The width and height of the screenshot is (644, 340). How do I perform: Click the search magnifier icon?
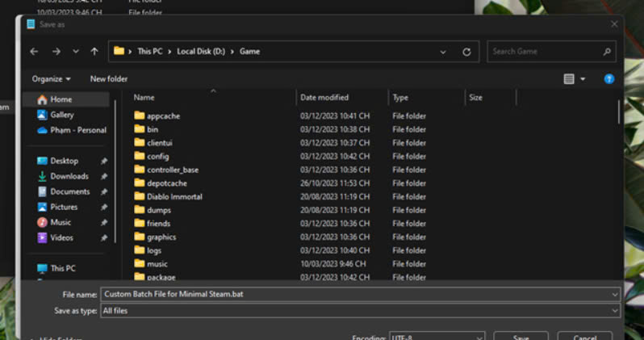click(607, 52)
